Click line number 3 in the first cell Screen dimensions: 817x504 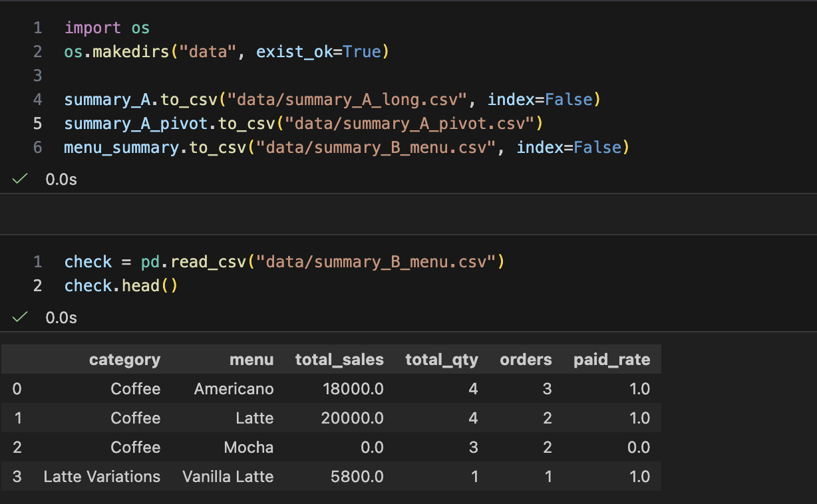37,75
